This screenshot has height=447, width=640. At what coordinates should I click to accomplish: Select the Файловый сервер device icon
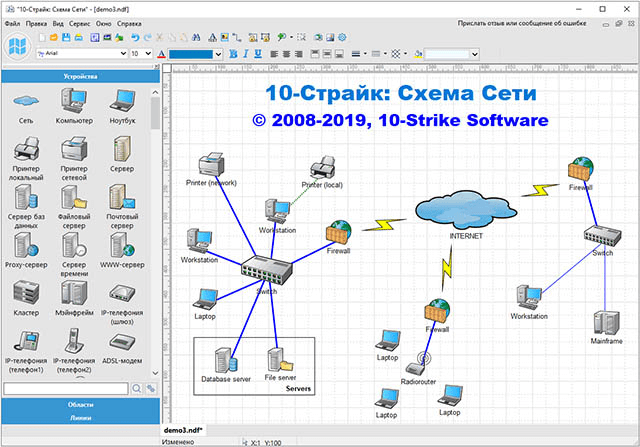click(75, 199)
